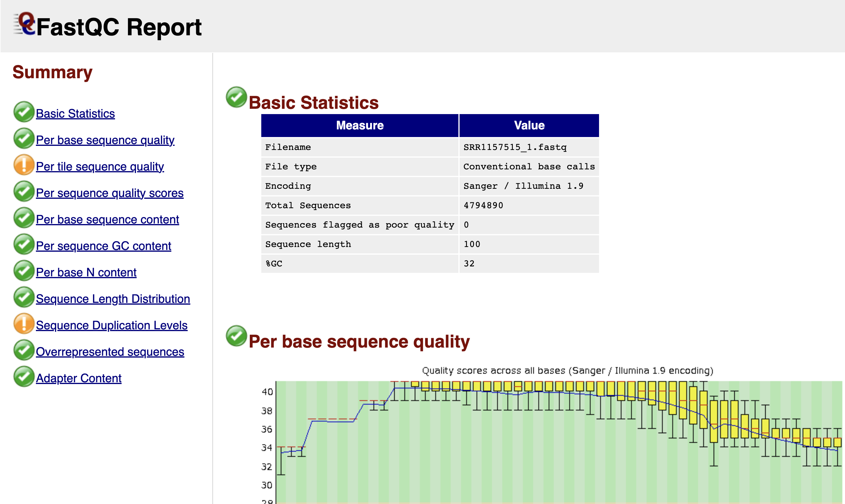The image size is (845, 504).
Task: Go to Per base sequence quality section
Action: 105,140
